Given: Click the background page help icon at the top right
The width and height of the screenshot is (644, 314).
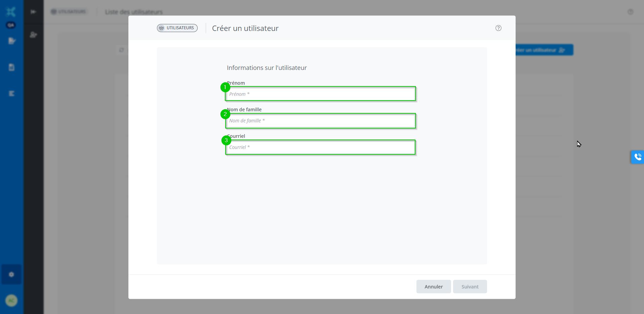Looking at the screenshot, I should coord(630,12).
